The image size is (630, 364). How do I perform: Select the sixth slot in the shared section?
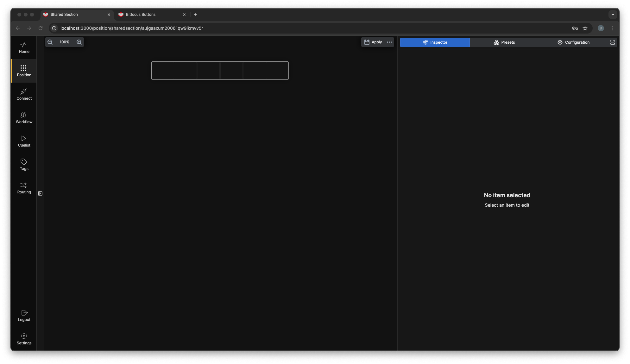[277, 71]
